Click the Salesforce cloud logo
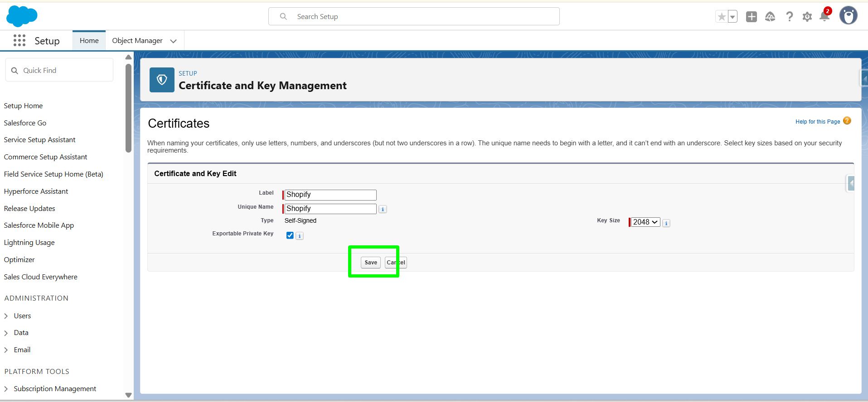The height and width of the screenshot is (402, 868). (x=22, y=16)
